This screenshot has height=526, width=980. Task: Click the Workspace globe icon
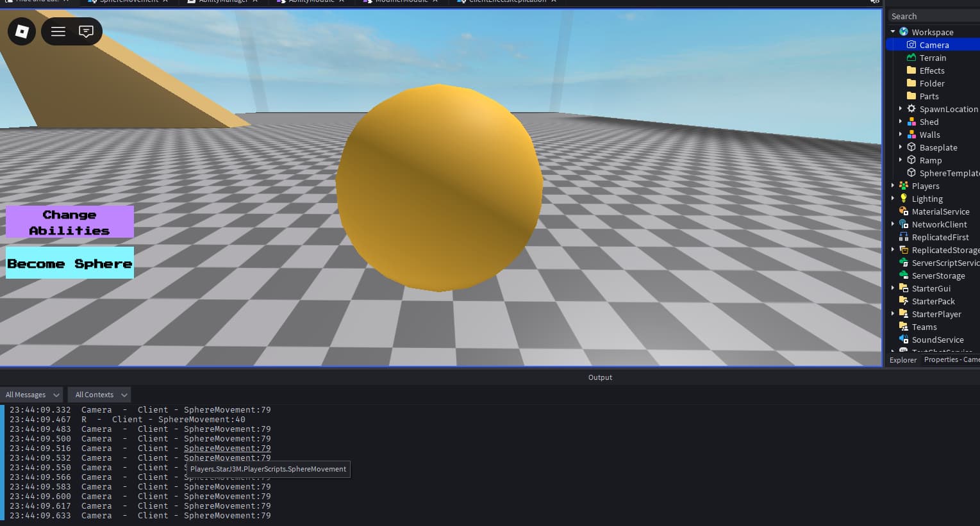(x=904, y=32)
